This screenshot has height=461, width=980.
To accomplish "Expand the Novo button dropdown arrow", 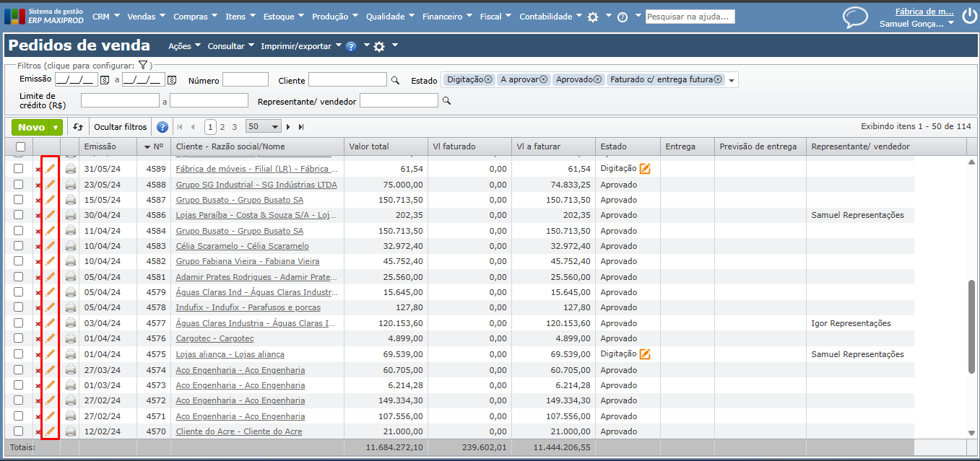I will click(56, 128).
